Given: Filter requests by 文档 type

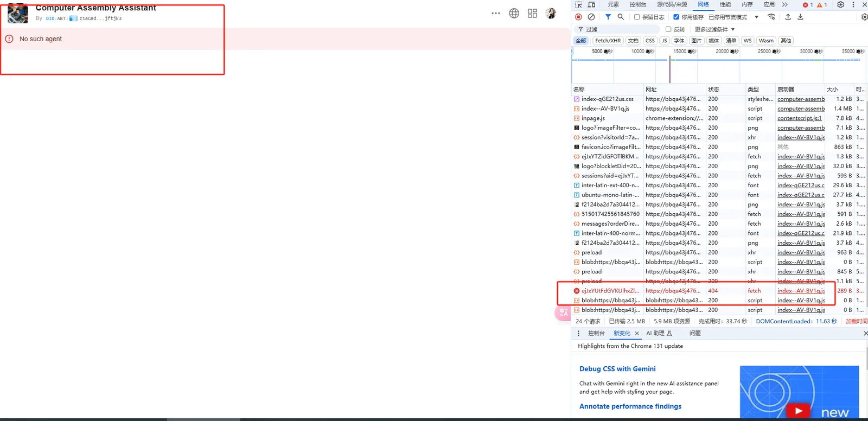Looking at the screenshot, I should click(633, 41).
